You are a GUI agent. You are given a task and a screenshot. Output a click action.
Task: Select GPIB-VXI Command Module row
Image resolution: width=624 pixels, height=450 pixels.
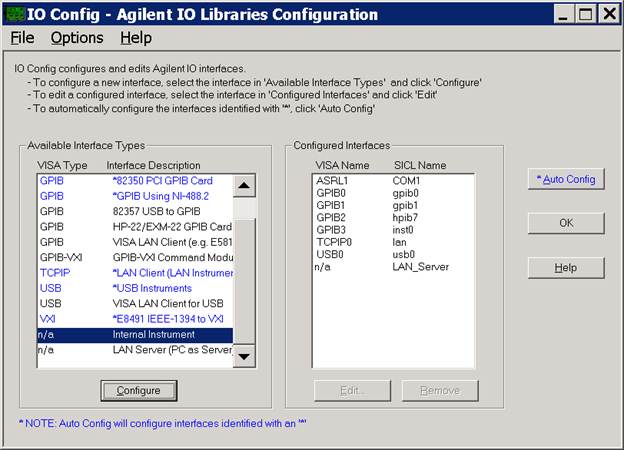coord(135,257)
